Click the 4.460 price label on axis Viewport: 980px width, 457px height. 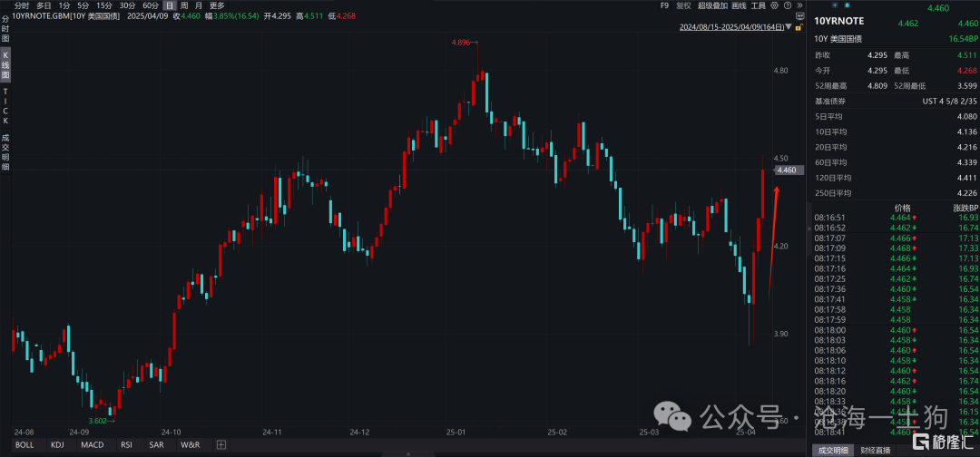pos(789,170)
